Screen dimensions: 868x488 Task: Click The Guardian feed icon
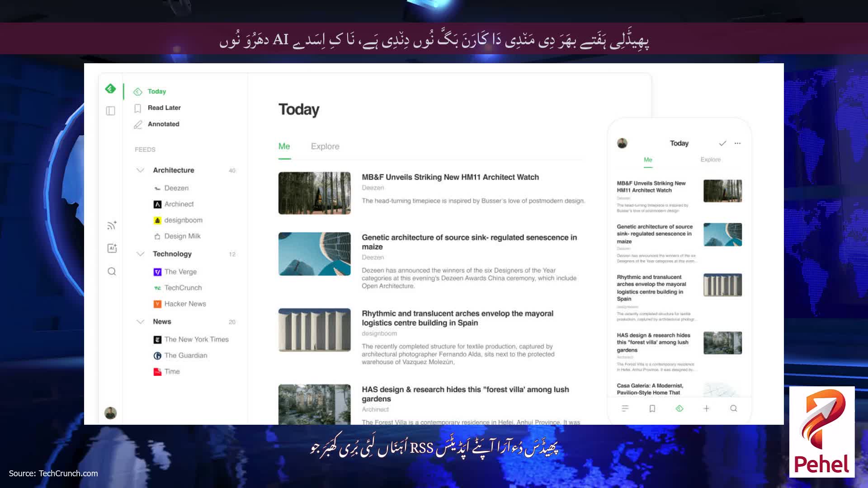[157, 356]
